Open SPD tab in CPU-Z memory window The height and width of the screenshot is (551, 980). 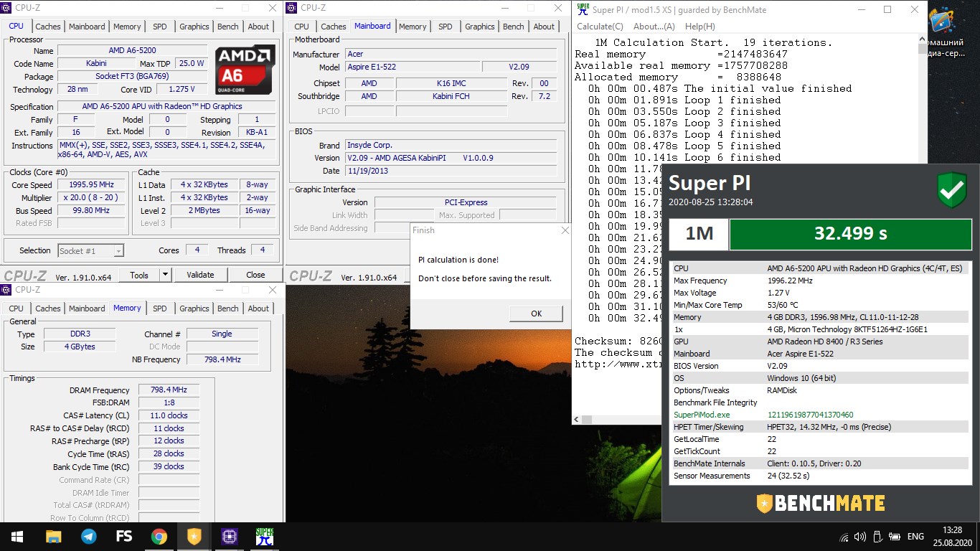pyautogui.click(x=159, y=309)
